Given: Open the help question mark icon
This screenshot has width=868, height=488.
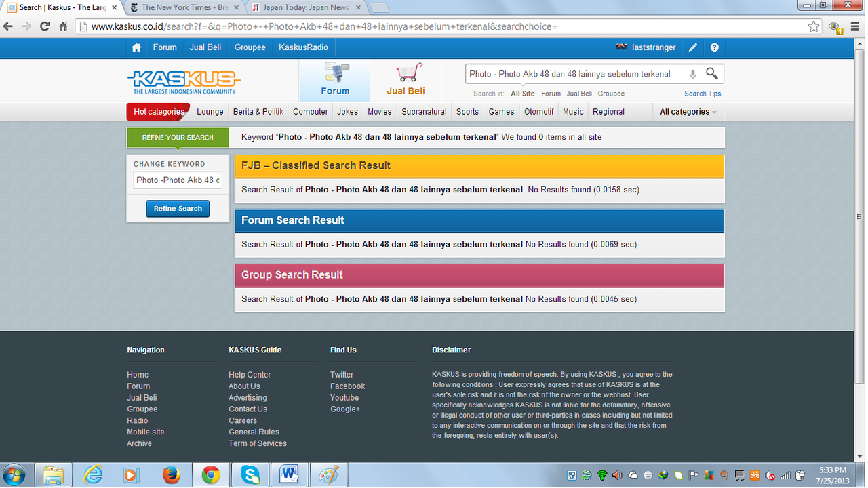Looking at the screenshot, I should click(714, 47).
